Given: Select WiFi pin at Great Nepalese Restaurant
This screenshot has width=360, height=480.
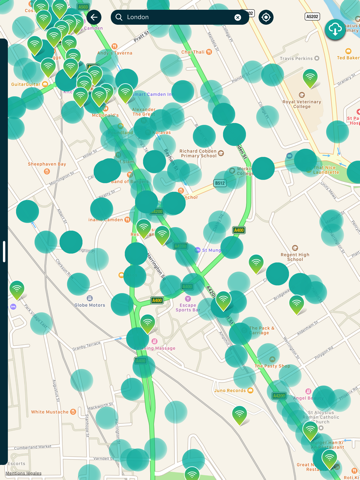Looking at the screenshot, I should point(329,459).
